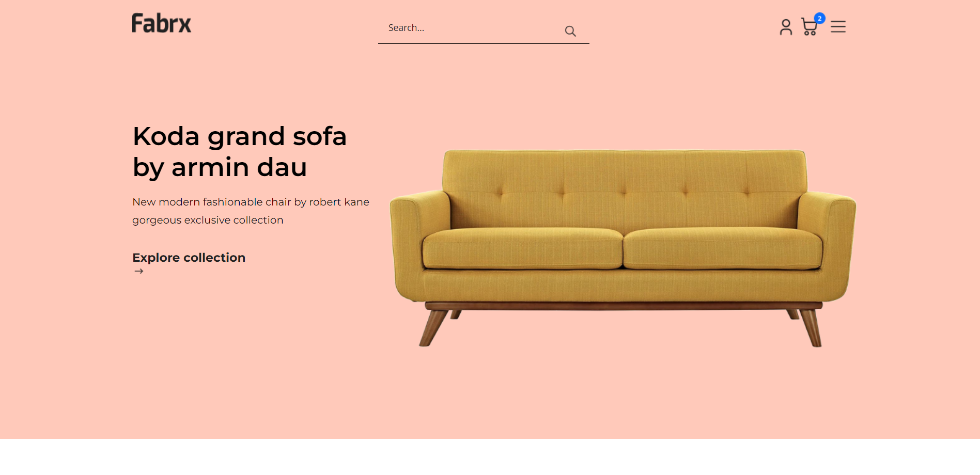Click the blue cart badge showing 2
The height and width of the screenshot is (475, 980).
coord(819,18)
